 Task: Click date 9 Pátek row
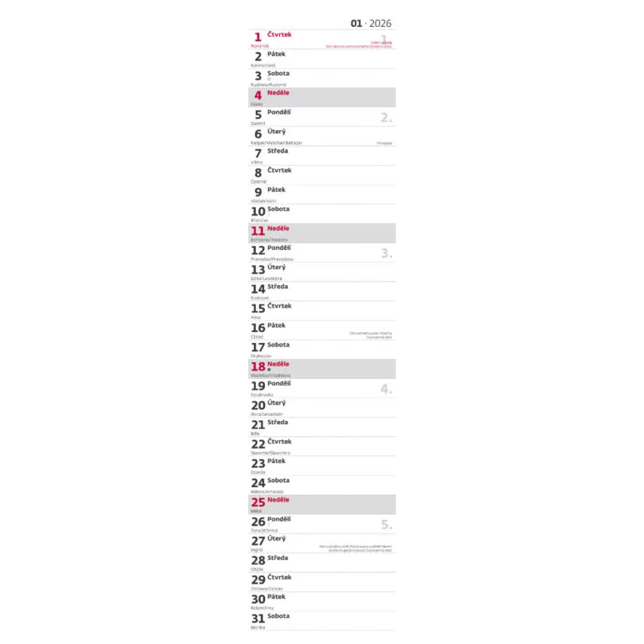pos(322,193)
